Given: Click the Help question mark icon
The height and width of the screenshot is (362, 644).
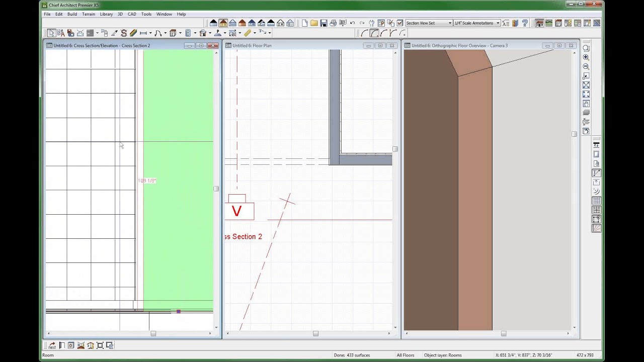Looking at the screenshot, I should pos(525,23).
